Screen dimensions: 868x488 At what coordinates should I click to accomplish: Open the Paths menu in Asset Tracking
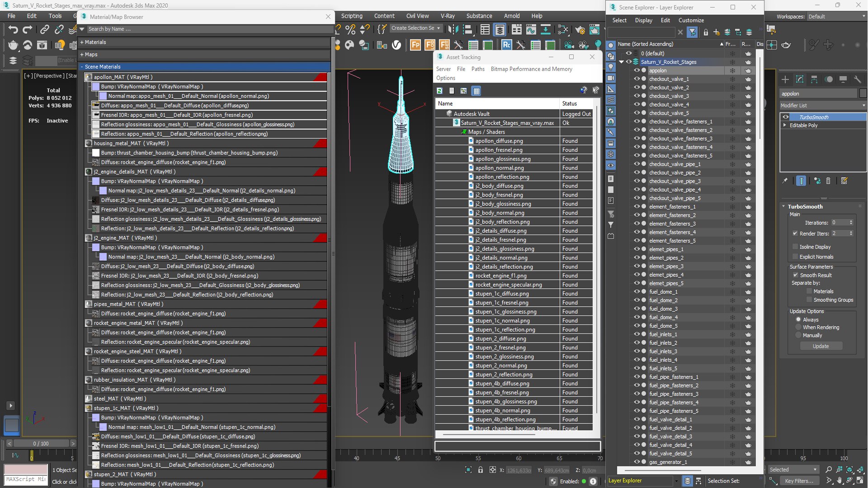pyautogui.click(x=478, y=69)
